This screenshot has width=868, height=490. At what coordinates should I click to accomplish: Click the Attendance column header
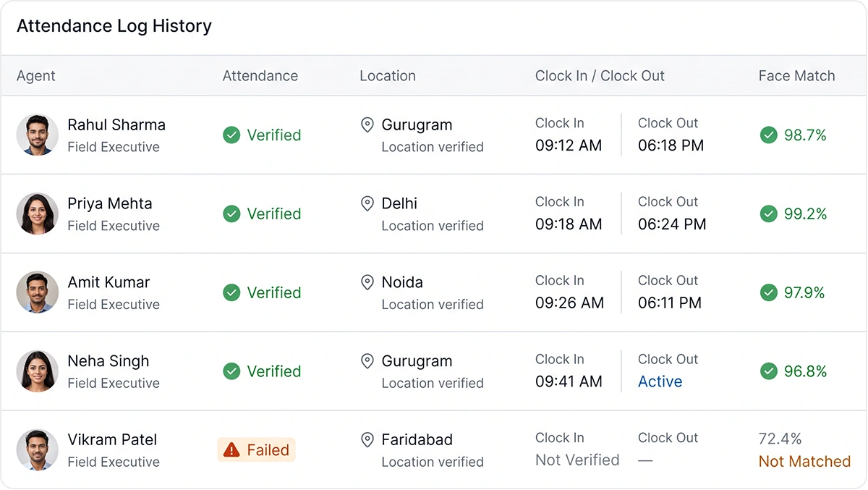(260, 76)
